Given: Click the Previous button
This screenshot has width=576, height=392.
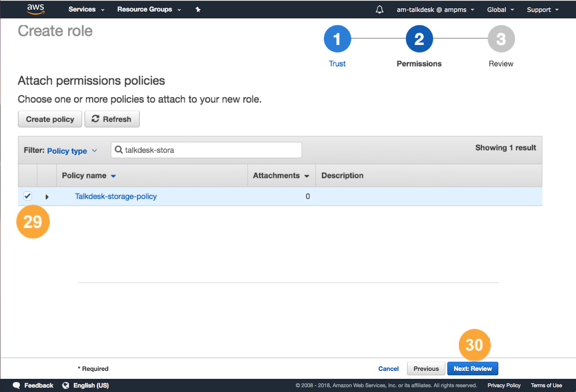Looking at the screenshot, I should [426, 369].
